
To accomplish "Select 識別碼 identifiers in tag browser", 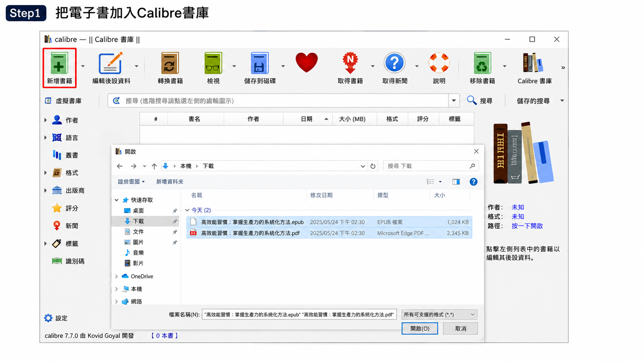I will click(x=68, y=261).
